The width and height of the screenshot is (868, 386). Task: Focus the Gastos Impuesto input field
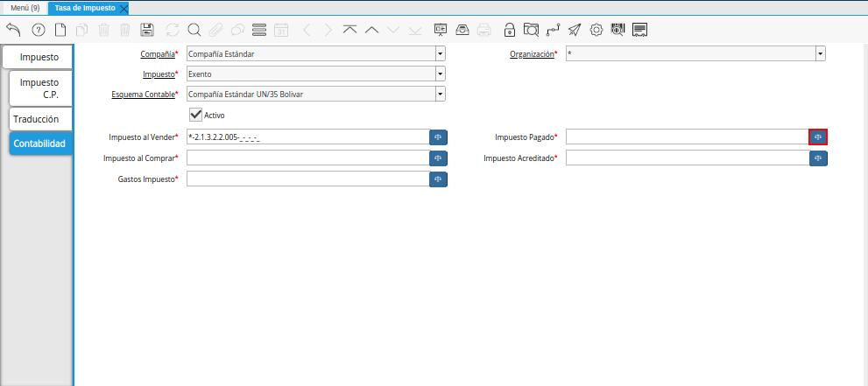click(x=308, y=179)
